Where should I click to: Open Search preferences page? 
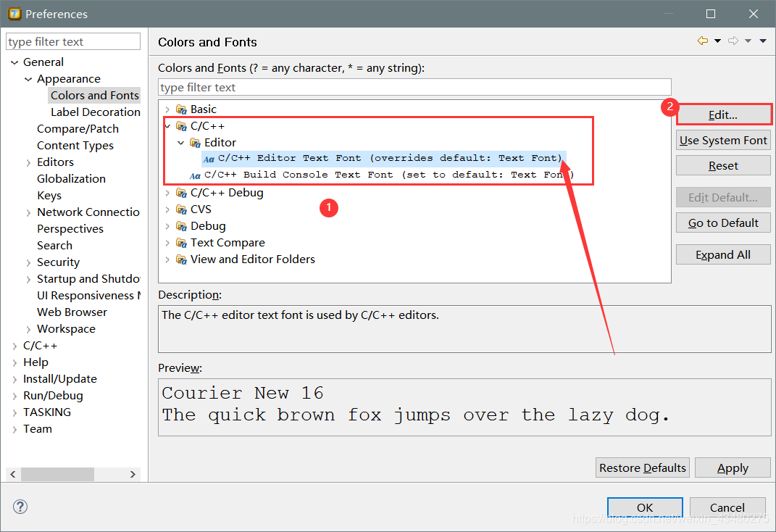54,246
